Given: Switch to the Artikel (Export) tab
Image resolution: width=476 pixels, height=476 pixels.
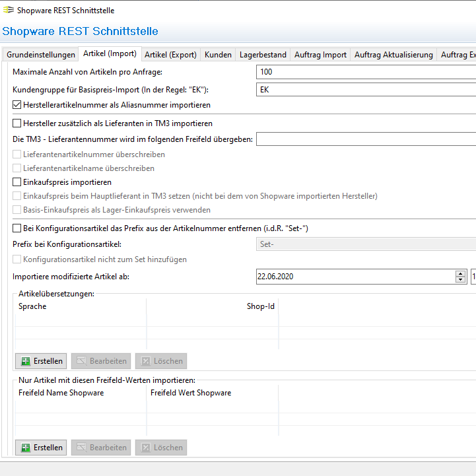Looking at the screenshot, I should [x=170, y=55].
